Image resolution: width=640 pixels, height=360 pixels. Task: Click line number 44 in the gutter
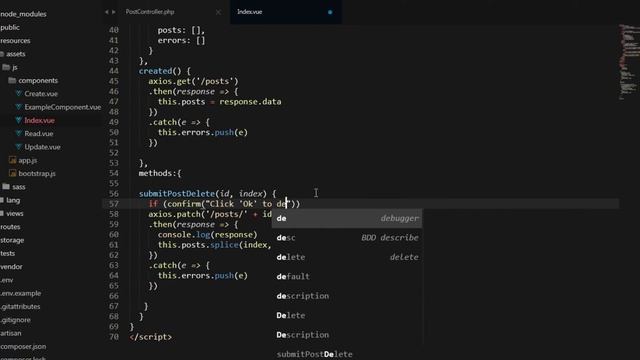tap(113, 71)
